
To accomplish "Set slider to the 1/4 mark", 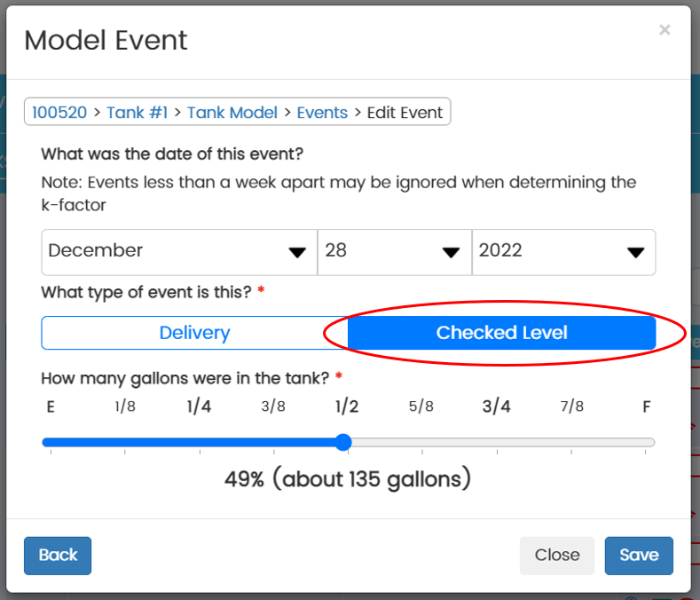I will pos(199,443).
